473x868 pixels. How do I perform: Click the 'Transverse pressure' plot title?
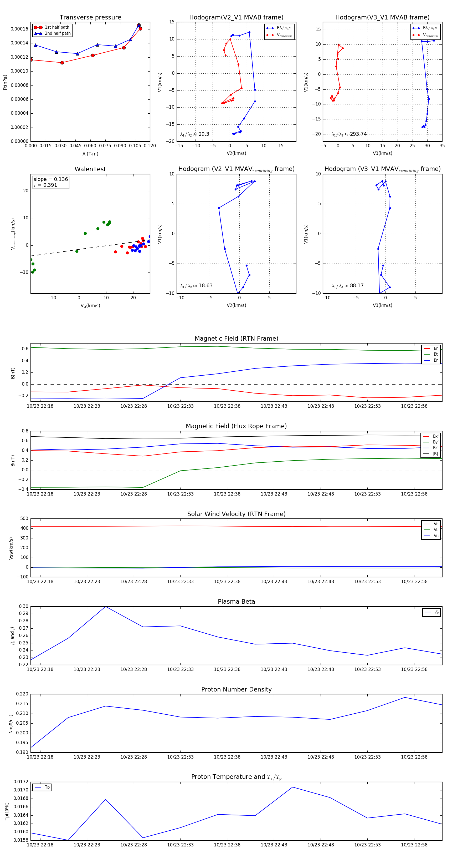(90, 18)
